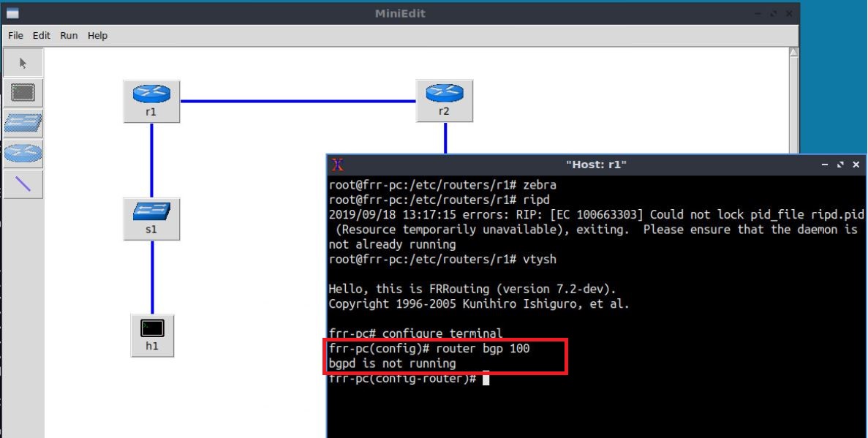Open the Run menu

(x=69, y=36)
